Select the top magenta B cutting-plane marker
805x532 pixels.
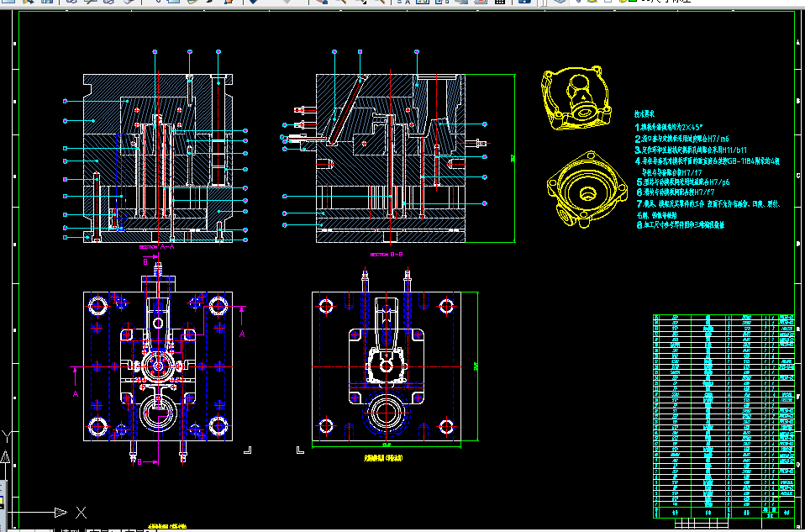tap(145, 262)
